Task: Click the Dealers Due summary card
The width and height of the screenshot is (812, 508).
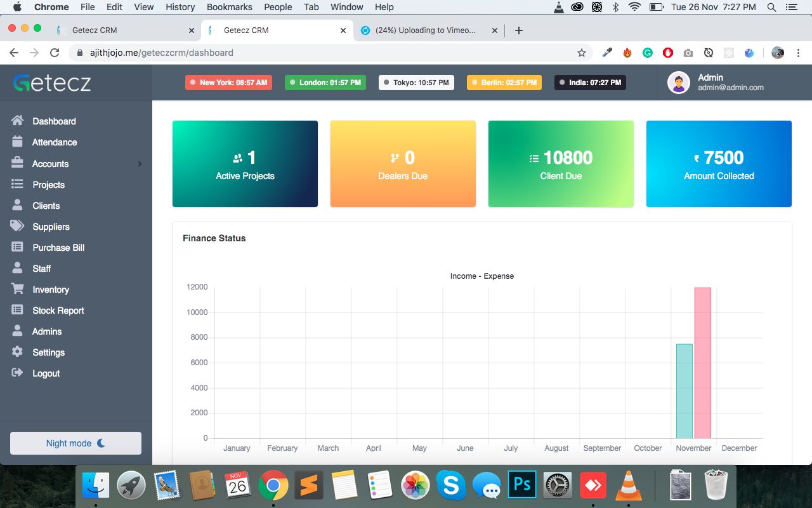Action: (403, 164)
